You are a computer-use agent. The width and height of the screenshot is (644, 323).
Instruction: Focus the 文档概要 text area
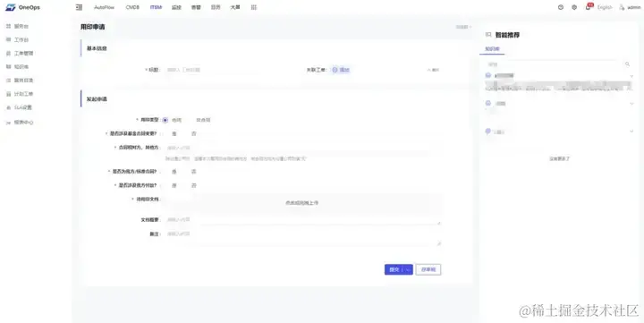click(x=302, y=220)
